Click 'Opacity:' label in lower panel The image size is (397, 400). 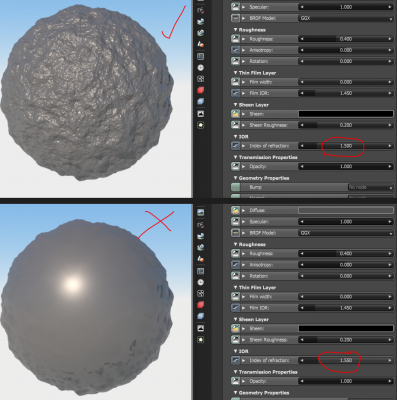258,381
